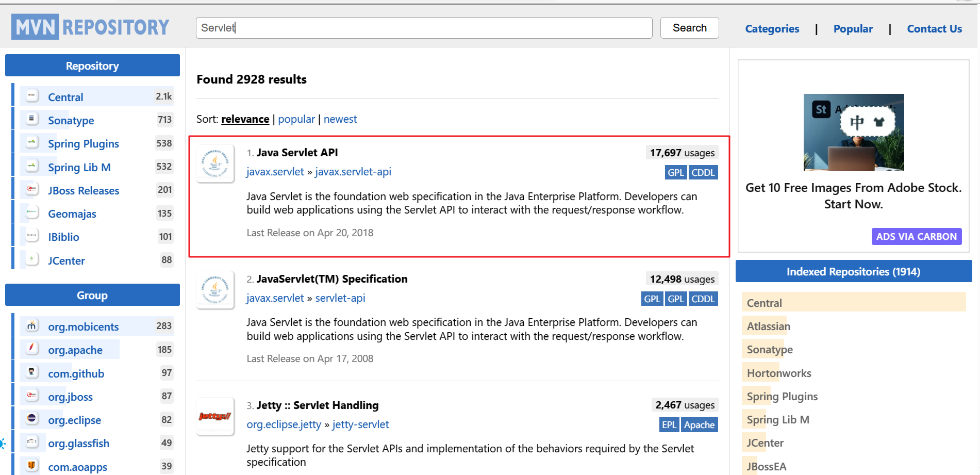This screenshot has width=980, height=475.
Task: Open the Popular page link
Action: tap(853, 29)
